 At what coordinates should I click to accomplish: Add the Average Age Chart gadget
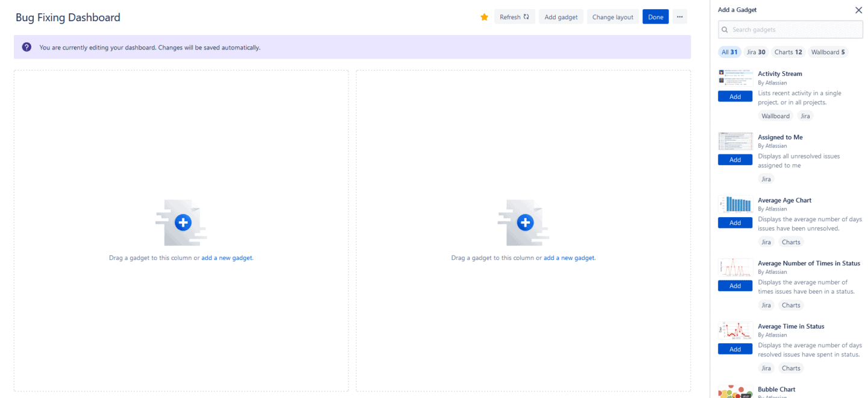pos(735,222)
